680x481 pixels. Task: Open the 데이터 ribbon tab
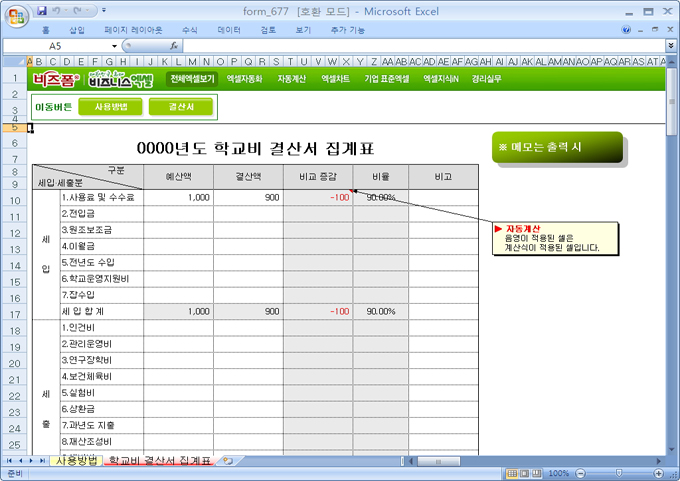pyautogui.click(x=229, y=30)
